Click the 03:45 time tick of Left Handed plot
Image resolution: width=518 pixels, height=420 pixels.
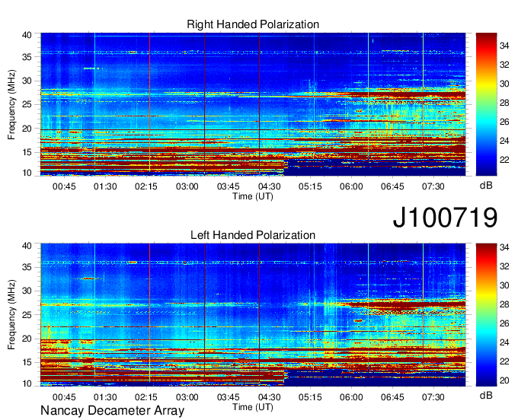(229, 397)
